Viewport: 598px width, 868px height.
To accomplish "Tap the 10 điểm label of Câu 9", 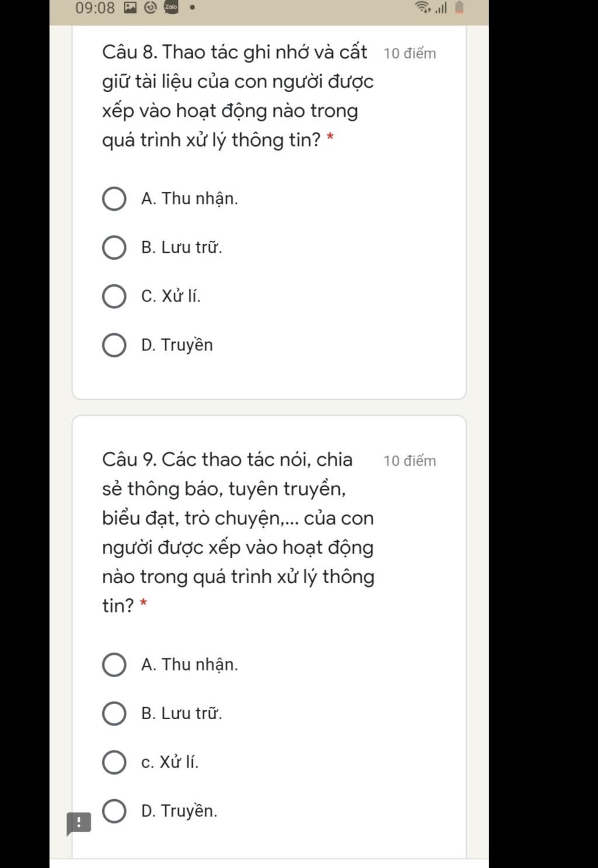I will click(410, 461).
